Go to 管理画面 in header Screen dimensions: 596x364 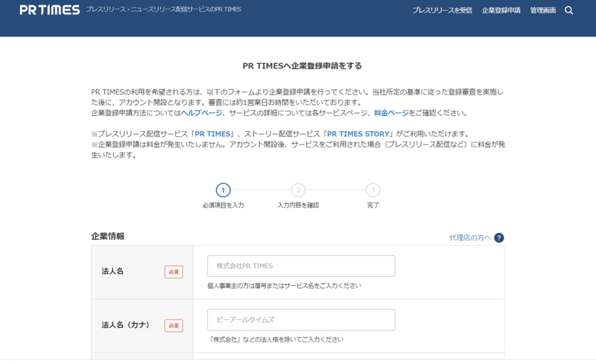point(543,10)
